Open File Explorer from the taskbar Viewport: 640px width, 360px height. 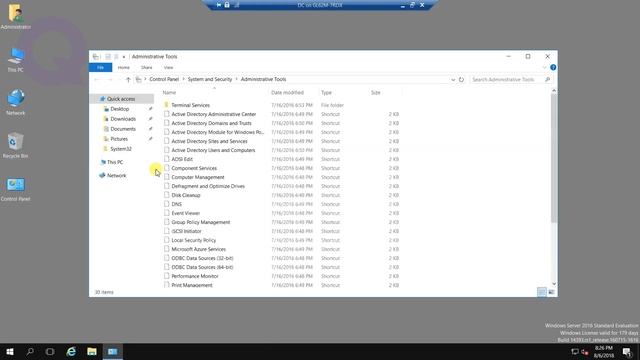click(x=92, y=351)
